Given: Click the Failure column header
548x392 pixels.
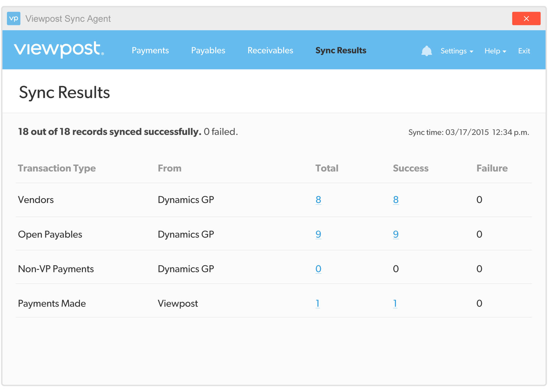Looking at the screenshot, I should (492, 168).
